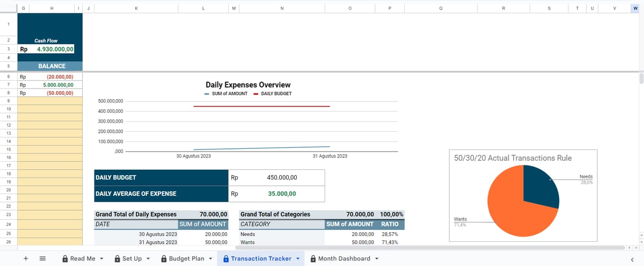Open the All Sheets list icon

pos(43,258)
